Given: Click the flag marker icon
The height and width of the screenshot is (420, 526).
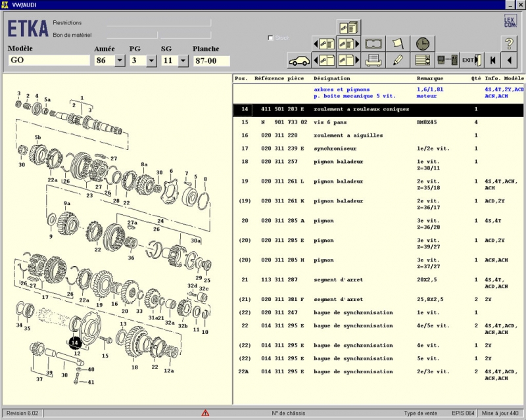Looking at the screenshot, I should click(398, 44).
